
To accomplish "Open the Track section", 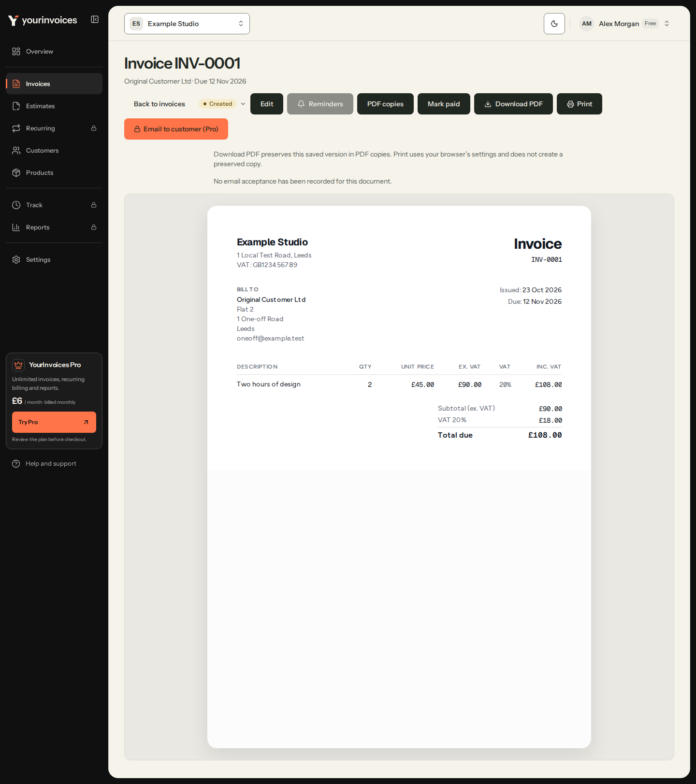I will pyautogui.click(x=54, y=205).
